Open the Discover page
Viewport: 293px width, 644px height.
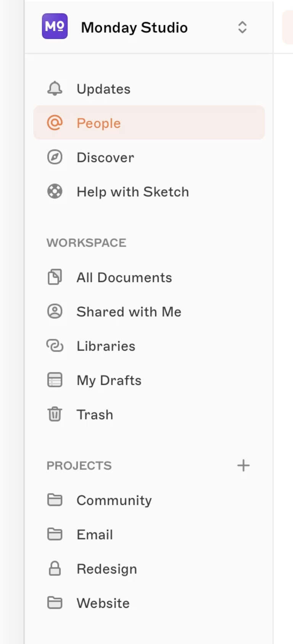[x=106, y=157]
